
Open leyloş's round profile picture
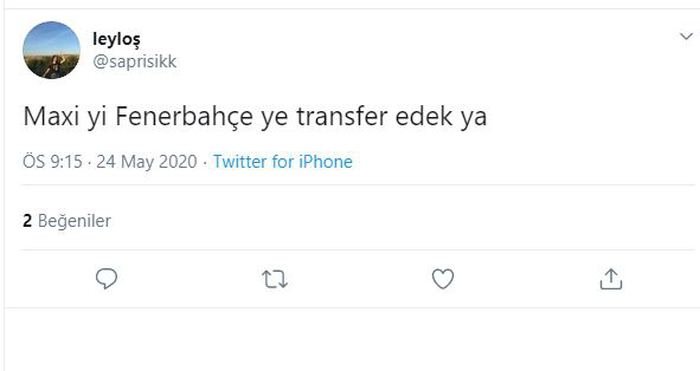coord(51,50)
